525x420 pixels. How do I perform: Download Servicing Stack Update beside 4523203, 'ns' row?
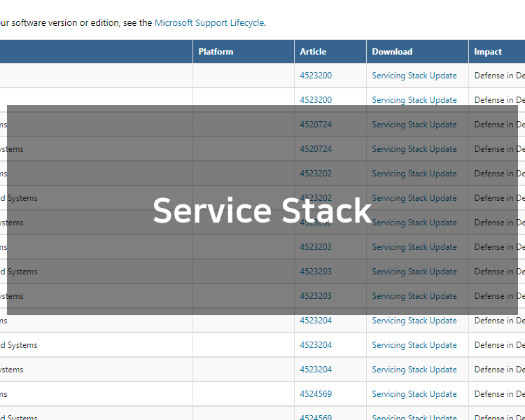click(x=414, y=247)
